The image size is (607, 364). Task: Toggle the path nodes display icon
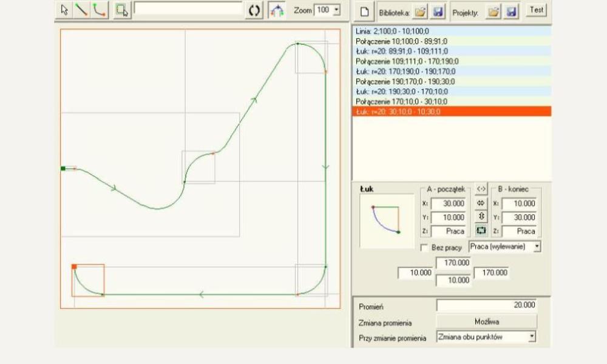click(277, 10)
